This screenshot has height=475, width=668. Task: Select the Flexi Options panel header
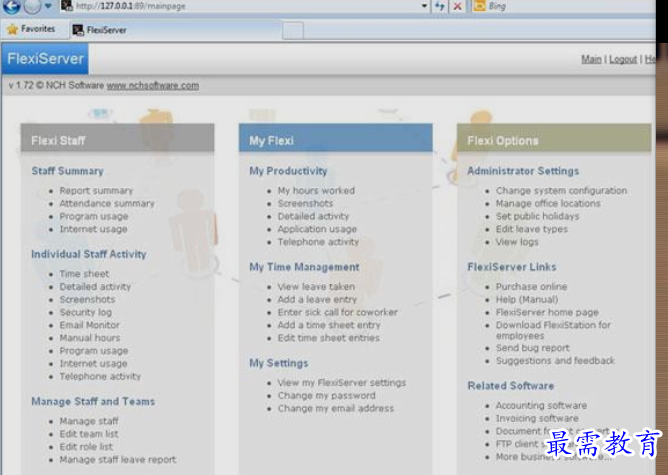[554, 138]
